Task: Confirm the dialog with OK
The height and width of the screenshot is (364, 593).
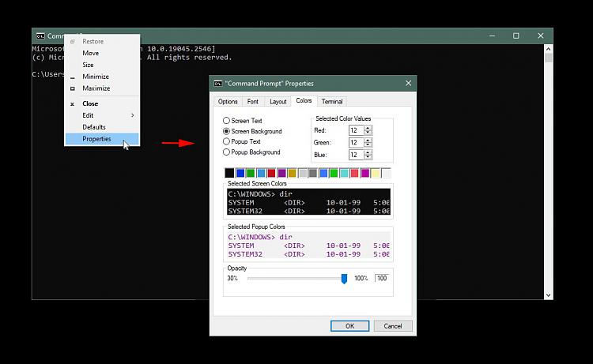Action: coord(349,326)
